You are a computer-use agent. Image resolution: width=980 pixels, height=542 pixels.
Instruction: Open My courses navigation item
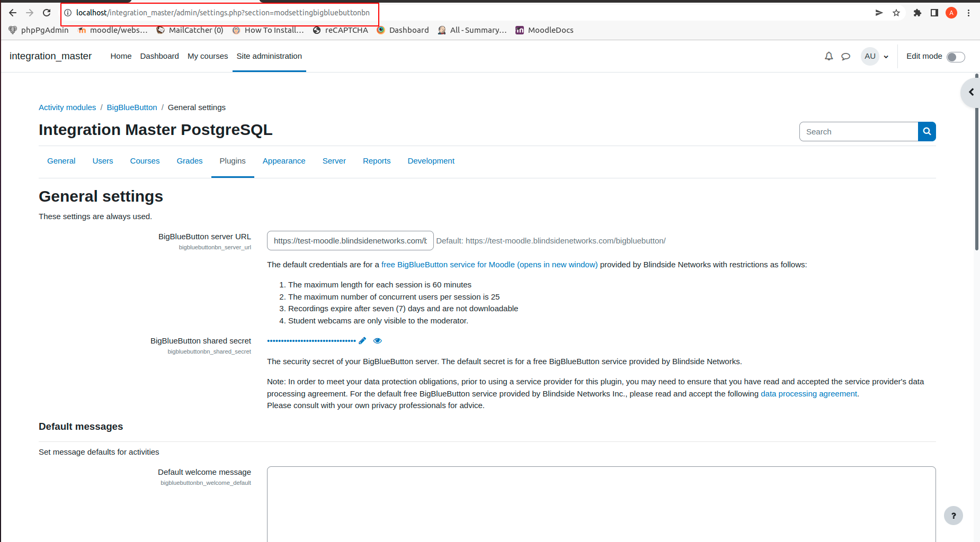tap(208, 56)
